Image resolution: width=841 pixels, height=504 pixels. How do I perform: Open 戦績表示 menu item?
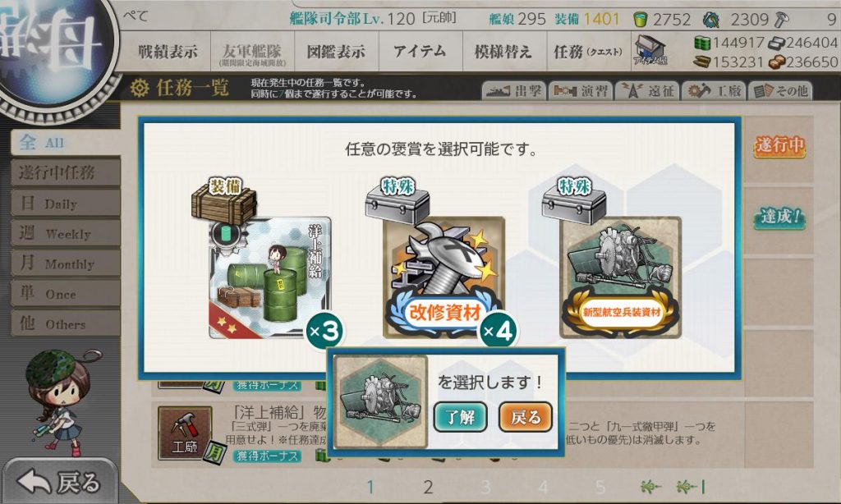168,52
